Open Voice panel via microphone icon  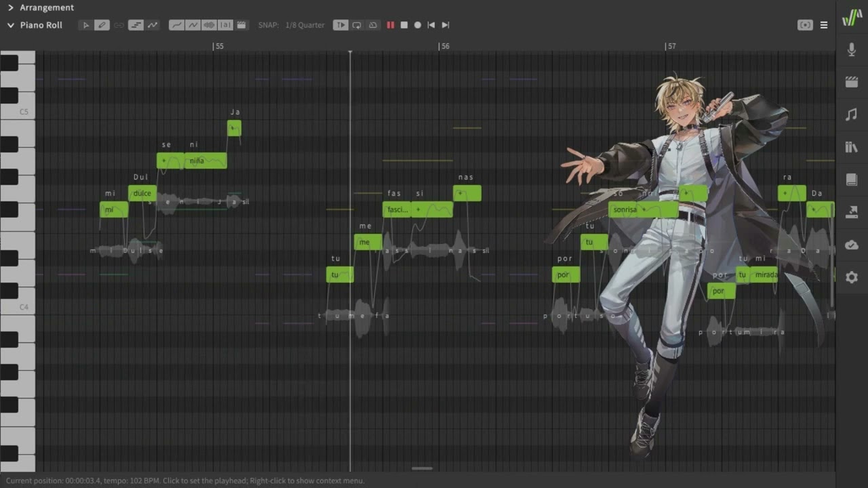click(852, 49)
